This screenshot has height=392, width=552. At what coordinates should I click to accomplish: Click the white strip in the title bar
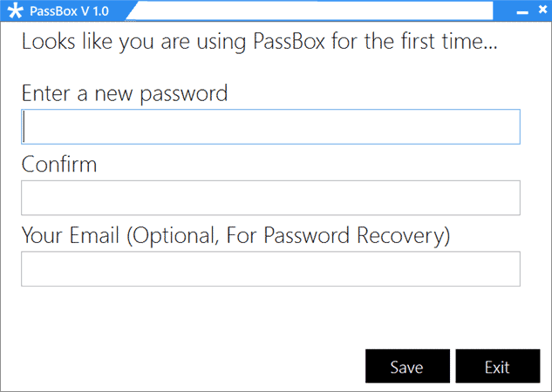(x=311, y=11)
